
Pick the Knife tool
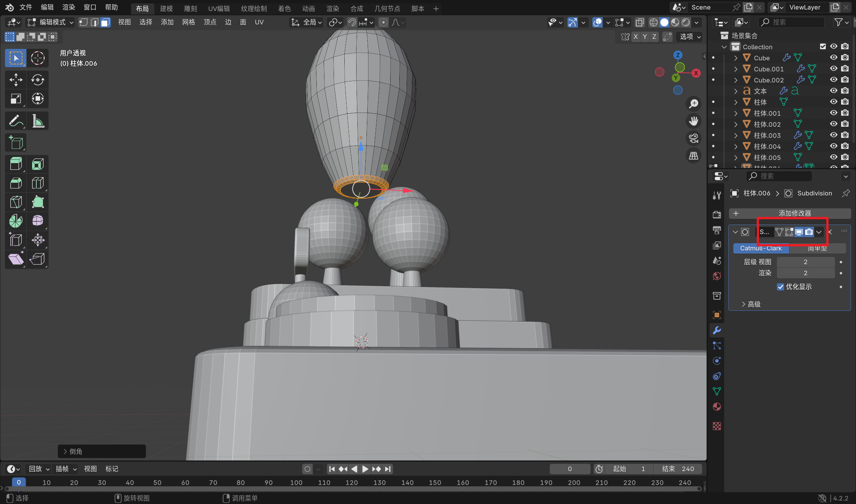[16, 202]
